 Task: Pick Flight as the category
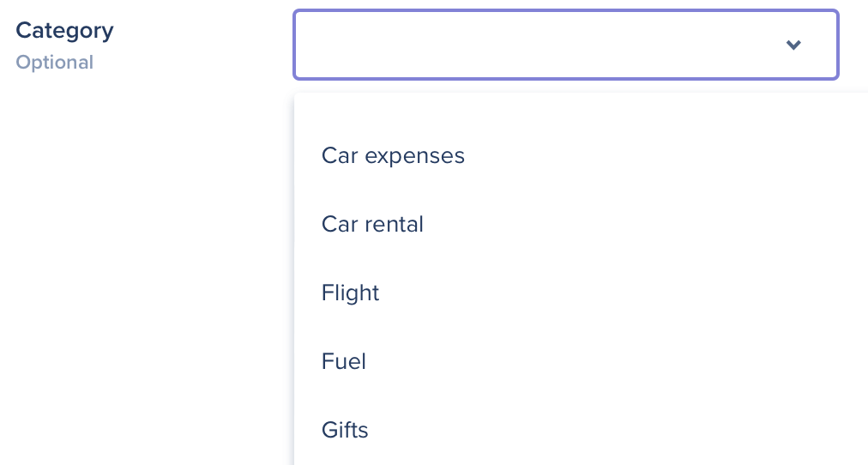[x=350, y=293]
